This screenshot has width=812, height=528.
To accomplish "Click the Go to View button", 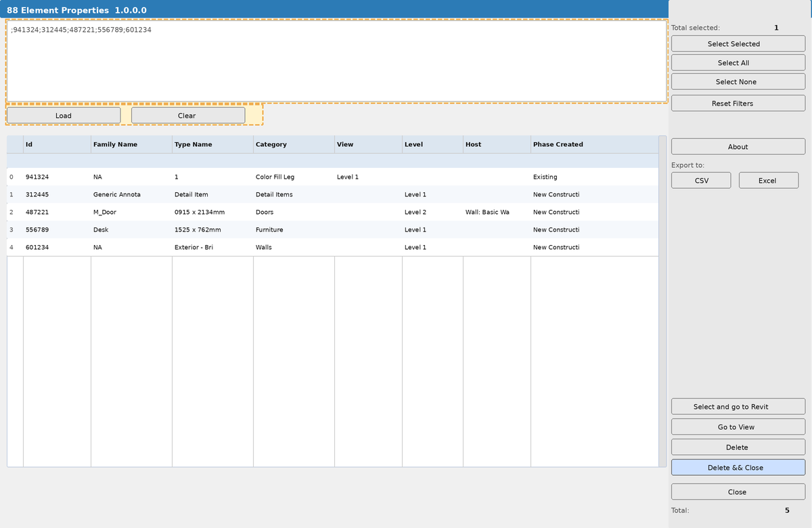I will point(738,426).
